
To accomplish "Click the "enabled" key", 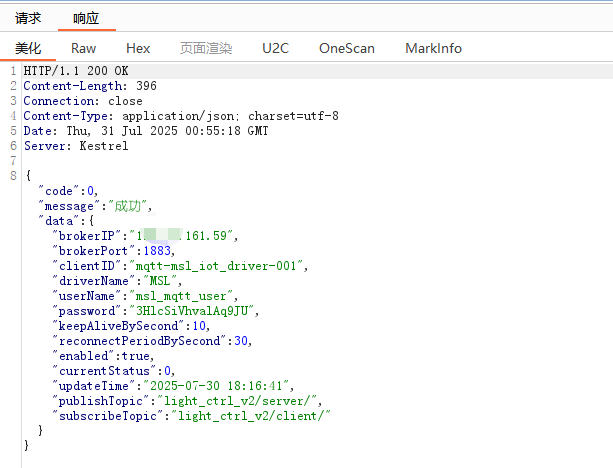I will point(83,356).
